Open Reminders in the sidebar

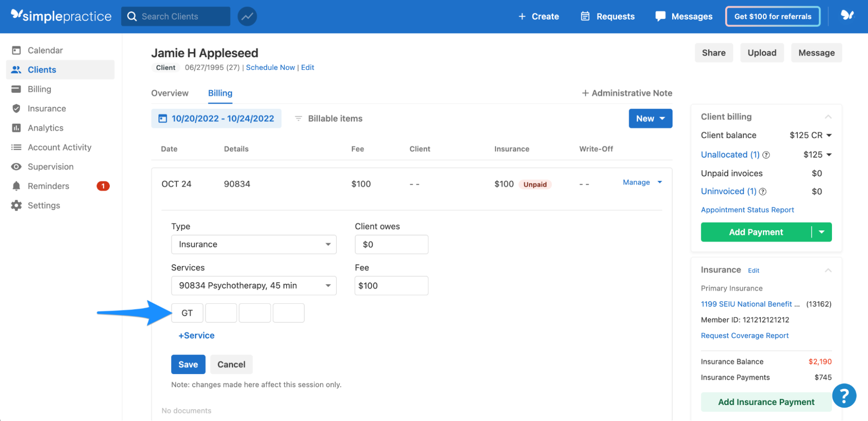click(48, 186)
